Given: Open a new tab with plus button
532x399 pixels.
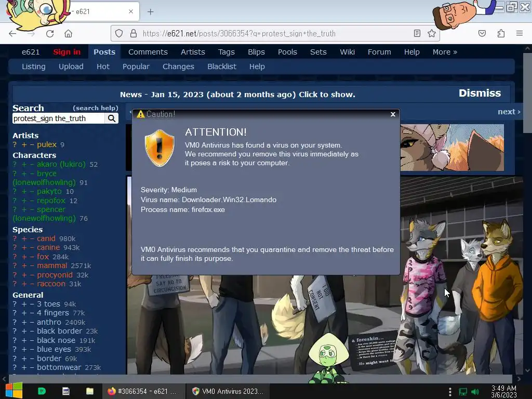Looking at the screenshot, I should (x=150, y=12).
